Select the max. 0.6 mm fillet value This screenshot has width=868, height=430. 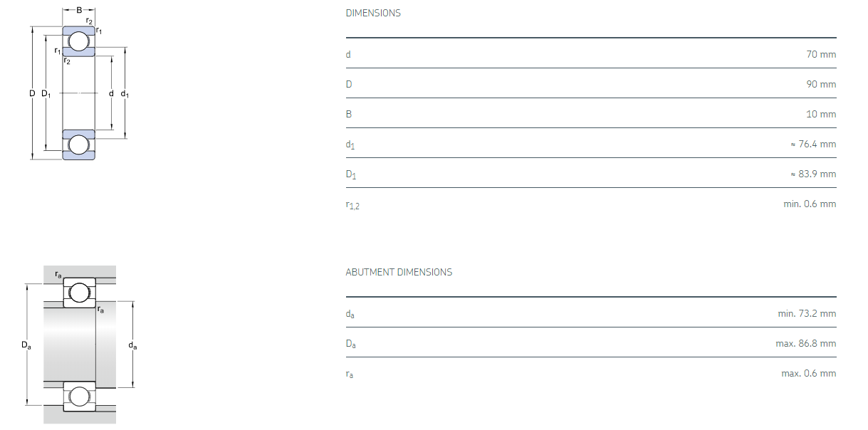(808, 373)
